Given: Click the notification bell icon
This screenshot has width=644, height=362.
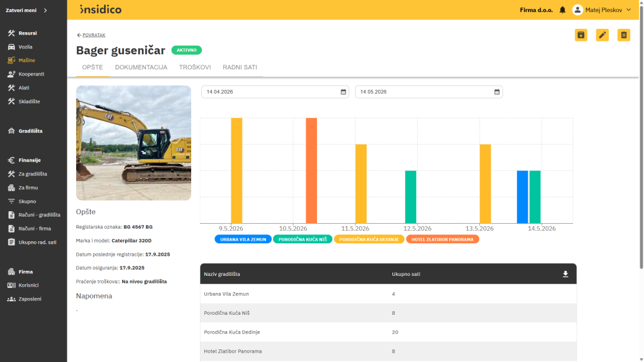Looking at the screenshot, I should pos(562,10).
